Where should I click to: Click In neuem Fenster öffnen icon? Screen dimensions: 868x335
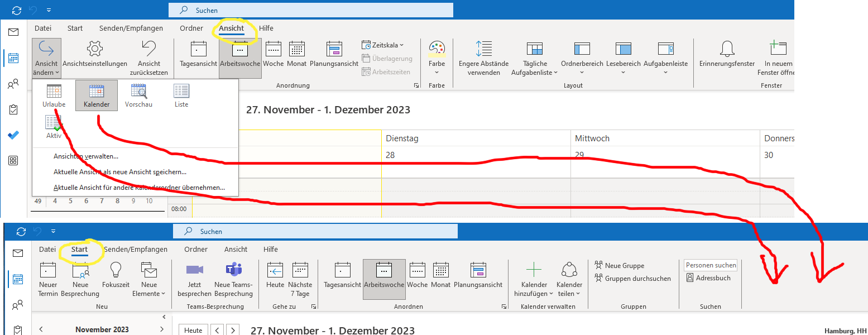(776, 58)
